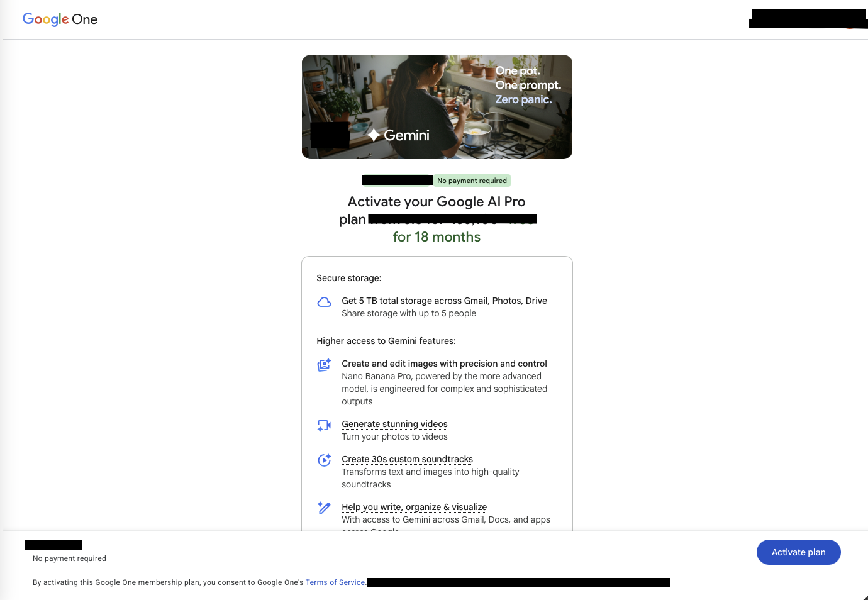Open Generate stunning videos link
This screenshot has height=600, width=868.
[394, 424]
